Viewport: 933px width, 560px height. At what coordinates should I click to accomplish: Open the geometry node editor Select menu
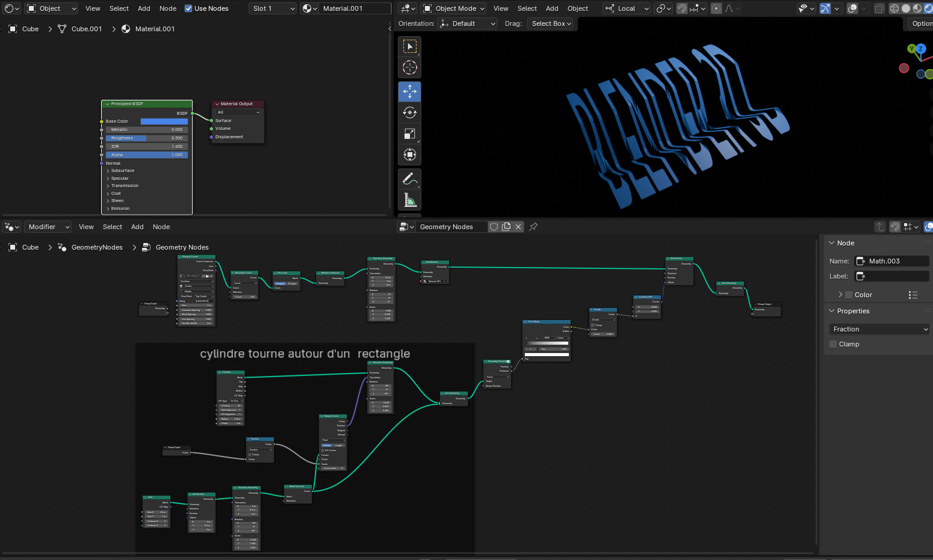point(113,227)
